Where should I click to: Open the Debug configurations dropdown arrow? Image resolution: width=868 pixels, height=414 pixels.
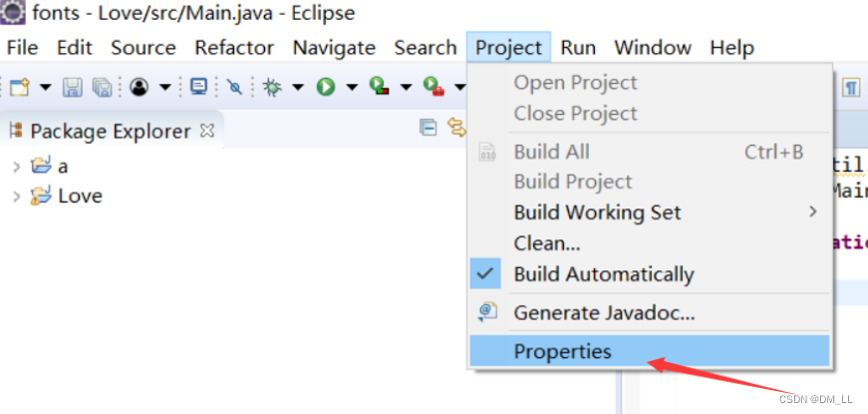click(x=298, y=87)
